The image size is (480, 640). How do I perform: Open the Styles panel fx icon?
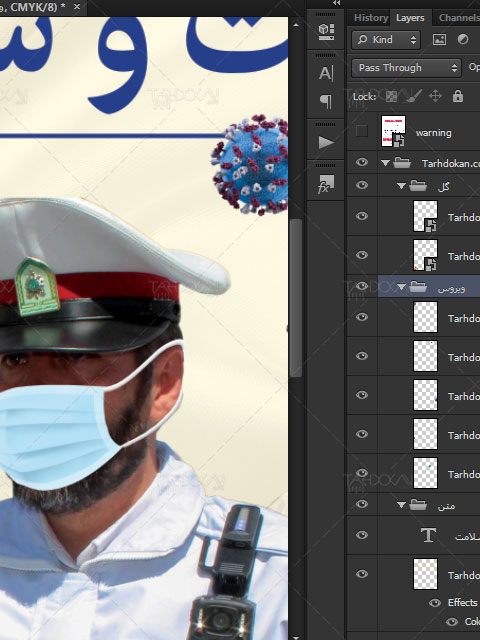[x=326, y=184]
